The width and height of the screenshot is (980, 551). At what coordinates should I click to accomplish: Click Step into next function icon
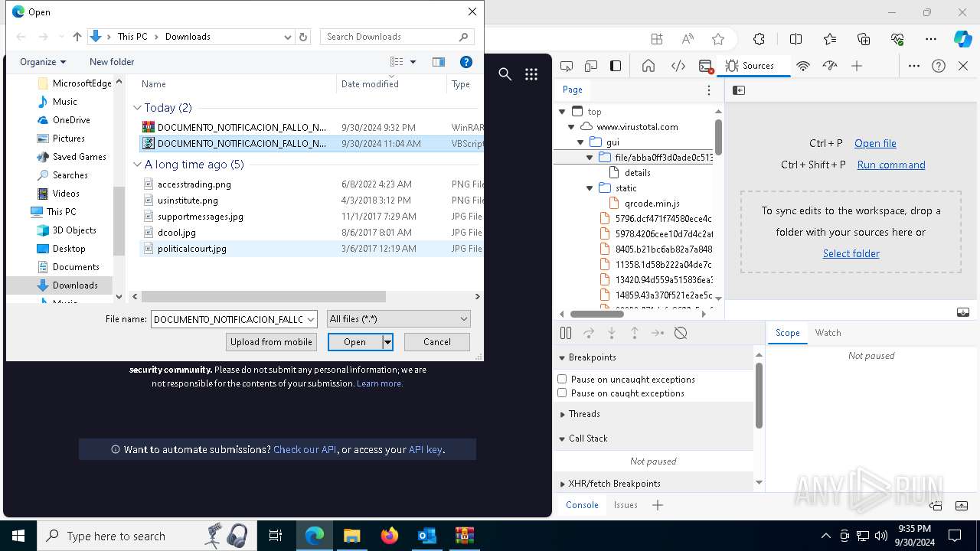612,333
